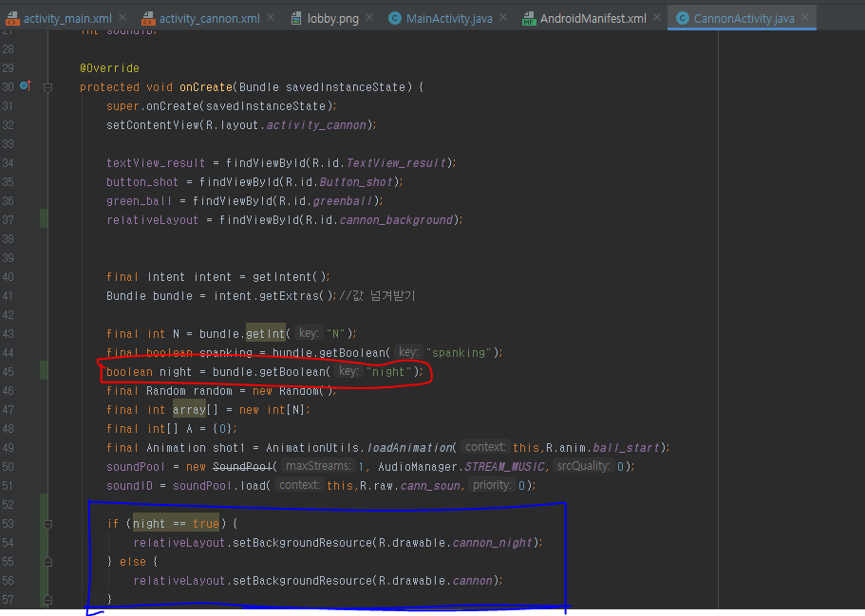Open the activity_cannon.xml tab
Viewport: 865px width, 616px height.
click(209, 19)
